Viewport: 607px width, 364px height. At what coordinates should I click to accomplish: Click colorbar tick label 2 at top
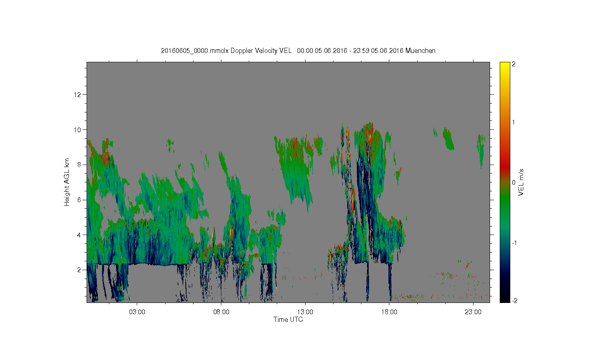click(x=514, y=64)
